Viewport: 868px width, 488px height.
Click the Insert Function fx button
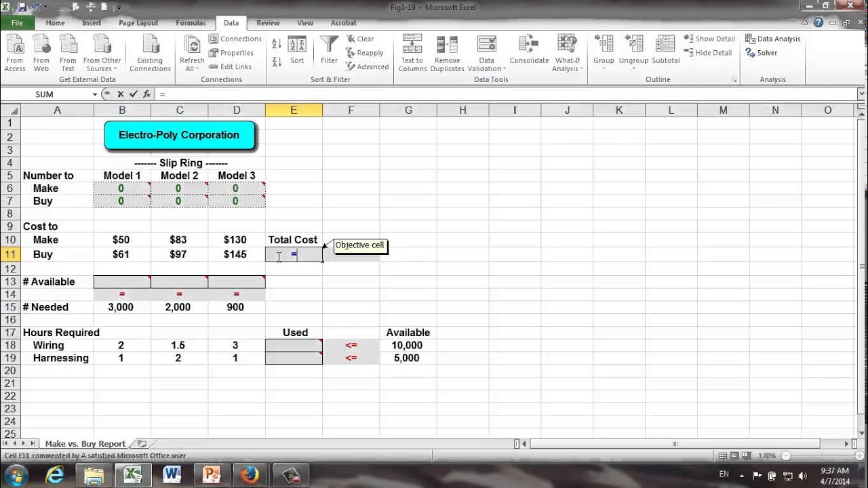[x=146, y=94]
